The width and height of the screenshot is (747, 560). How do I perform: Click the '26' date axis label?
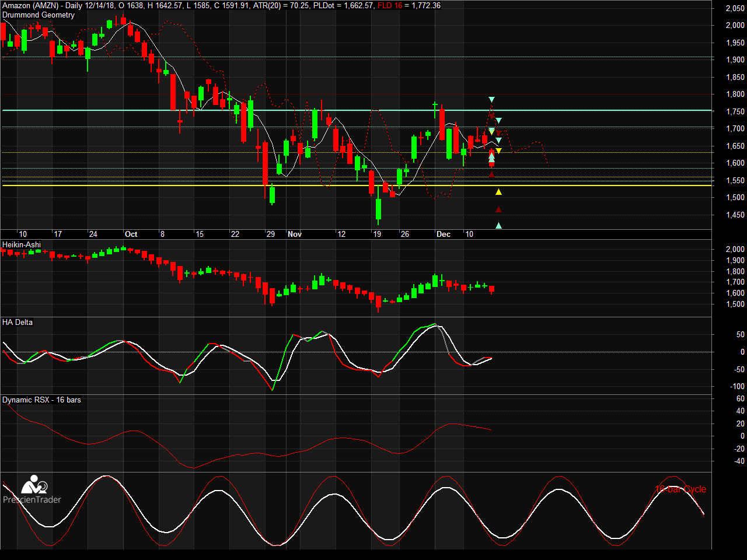(404, 234)
